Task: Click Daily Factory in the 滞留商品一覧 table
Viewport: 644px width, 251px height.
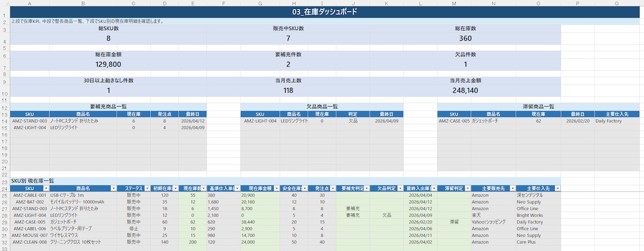Action: (x=617, y=121)
